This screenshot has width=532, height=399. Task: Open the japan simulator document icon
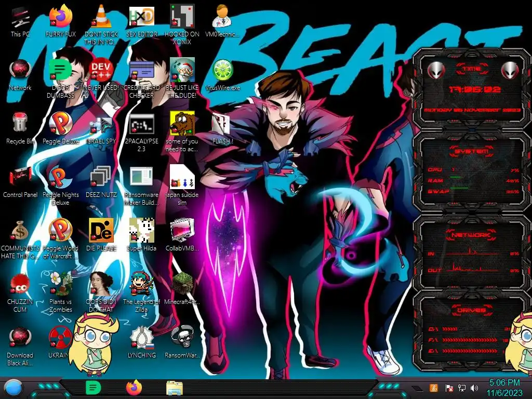pos(182,177)
